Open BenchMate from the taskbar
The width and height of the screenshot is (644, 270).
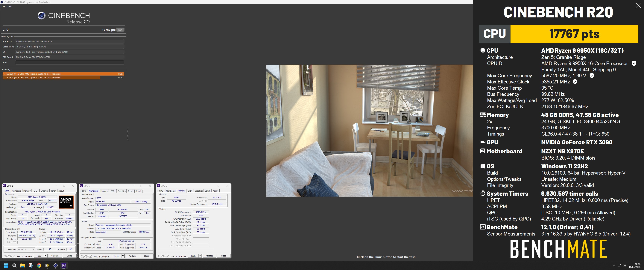(x=47, y=265)
